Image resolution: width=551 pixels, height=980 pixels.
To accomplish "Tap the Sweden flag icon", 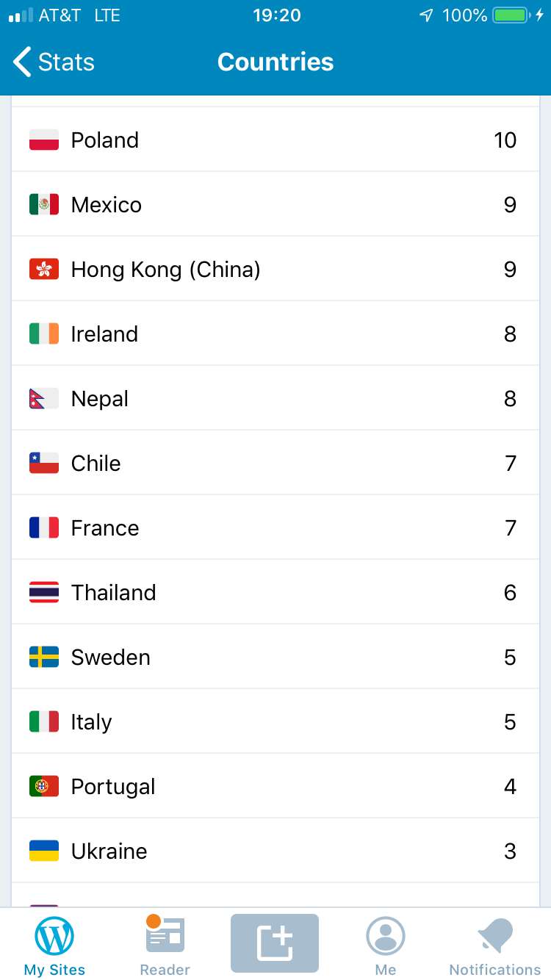I will tap(44, 657).
